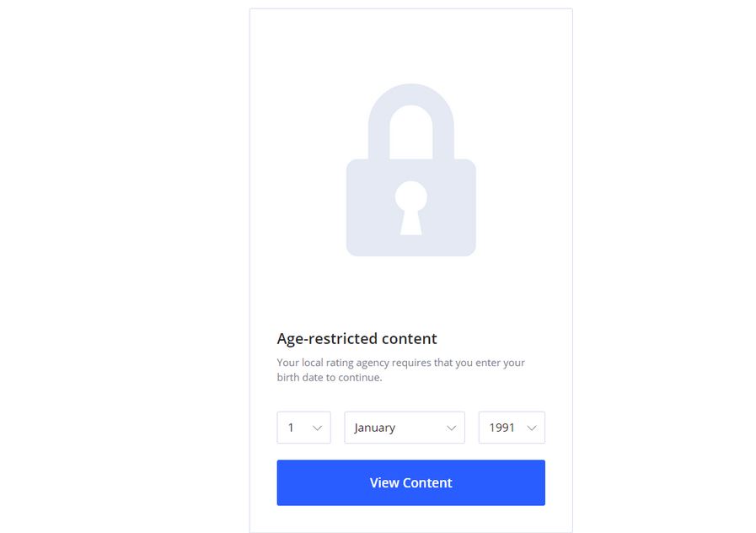Screen dimensions: 756x533
Task: Click the left edge of the blue View Content button
Action: (x=281, y=482)
